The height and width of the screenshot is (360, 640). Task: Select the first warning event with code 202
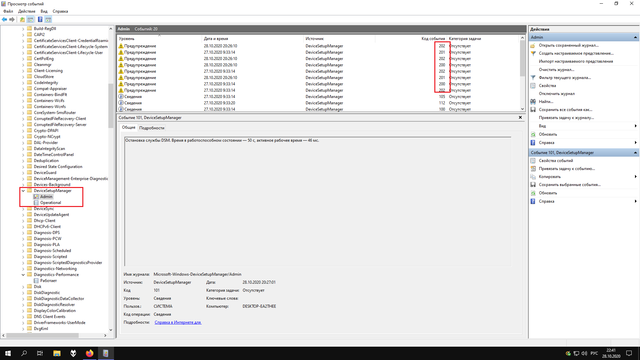pyautogui.click(x=319, y=46)
